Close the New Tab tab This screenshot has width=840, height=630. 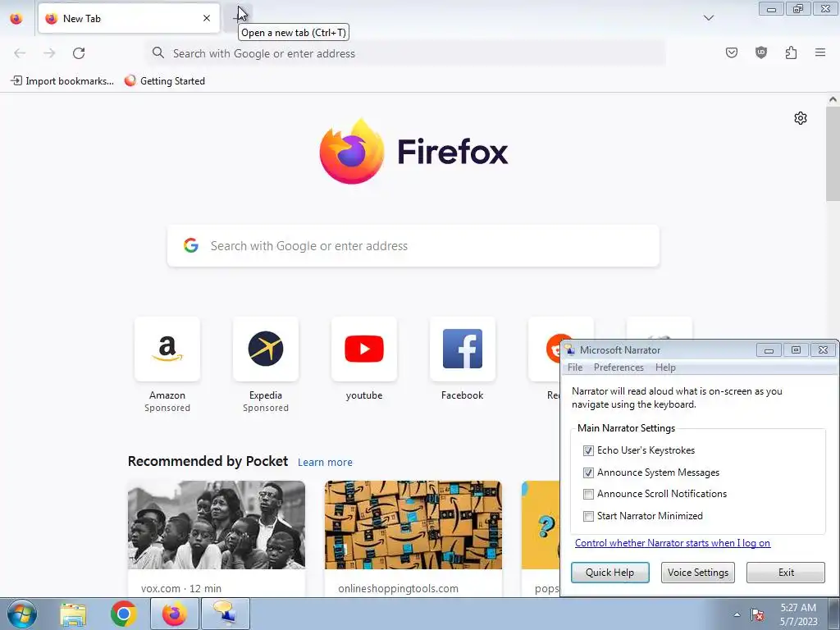point(206,18)
